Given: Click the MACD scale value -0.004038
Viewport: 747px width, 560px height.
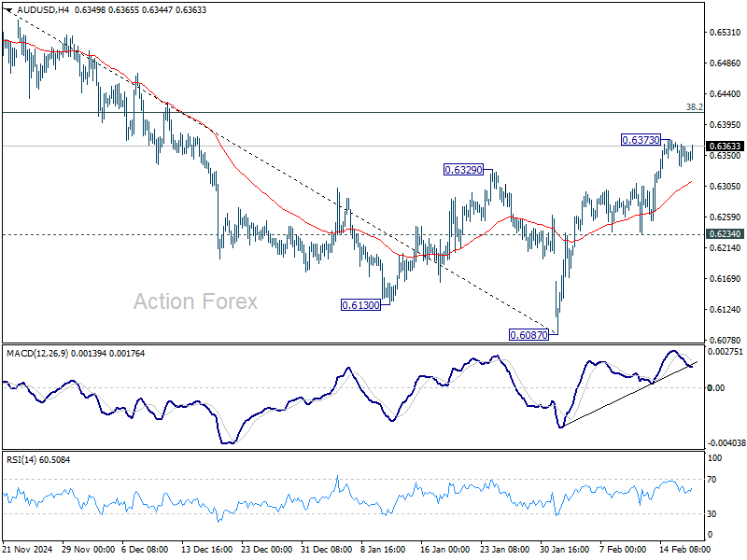Looking at the screenshot, I should 726,442.
